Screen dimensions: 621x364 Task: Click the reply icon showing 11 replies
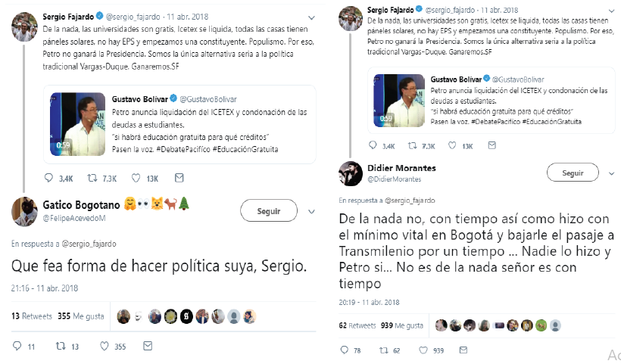pyautogui.click(x=17, y=347)
